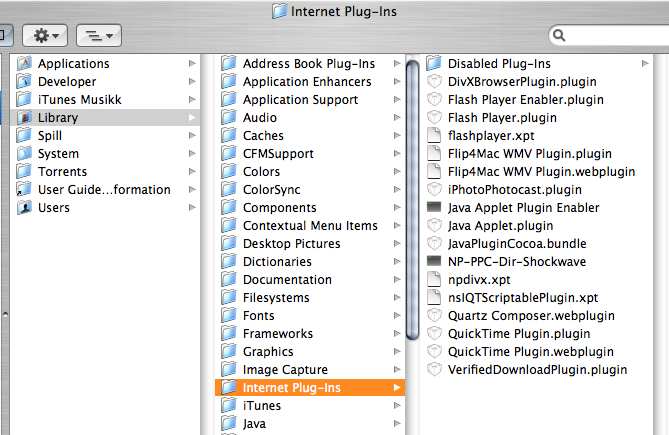This screenshot has width=669, height=435.
Task: Click iPhotoPhotocast.plugin file name
Action: click(x=515, y=189)
